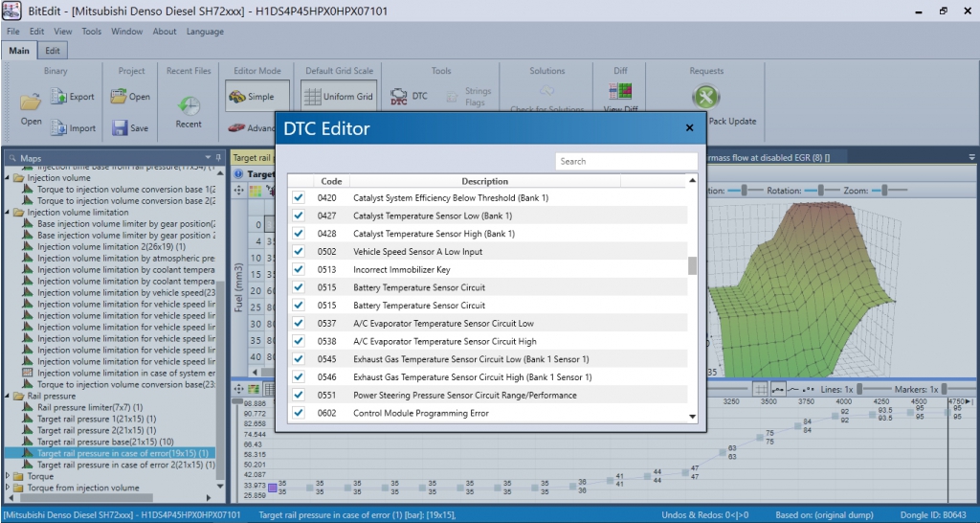
Task: Adjust the Rotation slider
Action: 822,191
